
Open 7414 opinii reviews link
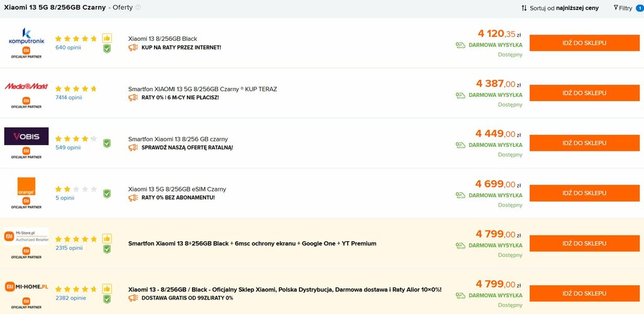click(69, 97)
